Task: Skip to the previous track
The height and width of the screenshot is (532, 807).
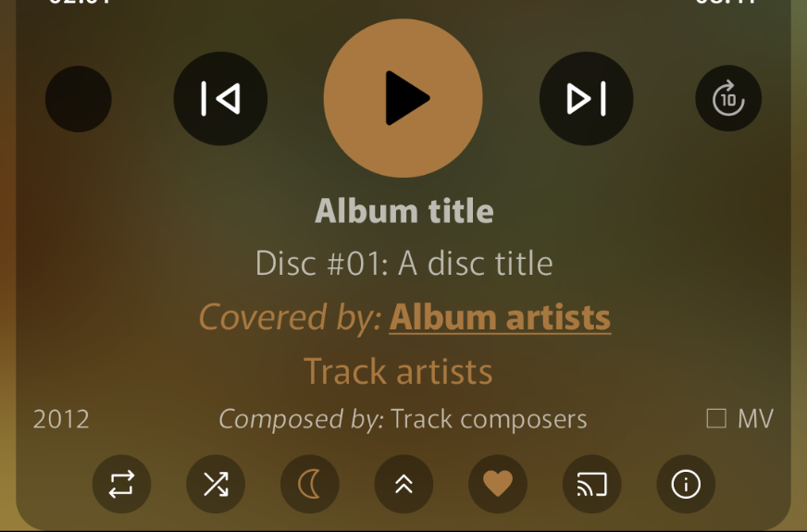Action: pyautogui.click(x=220, y=98)
